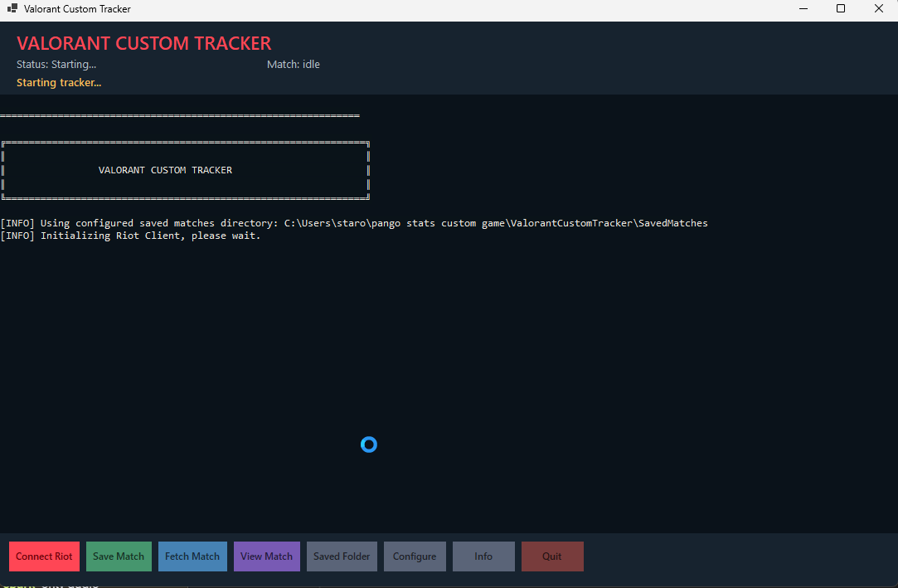Select the 'Match: idle' label

pos(294,64)
